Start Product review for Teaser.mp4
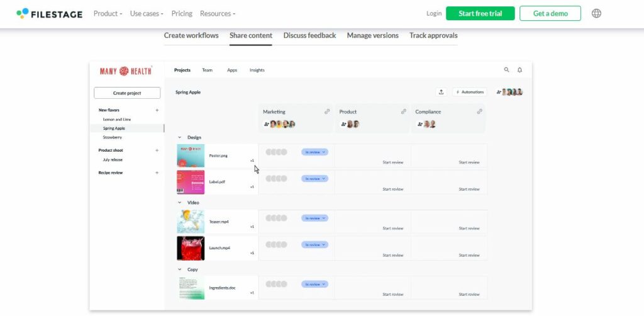This screenshot has height=316, width=644. click(x=393, y=228)
